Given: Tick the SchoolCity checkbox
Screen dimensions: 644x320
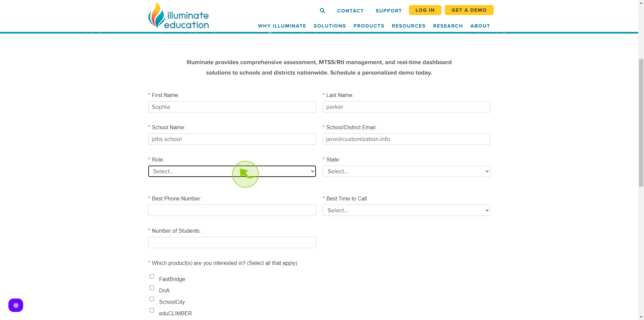Looking at the screenshot, I should click(x=152, y=299).
